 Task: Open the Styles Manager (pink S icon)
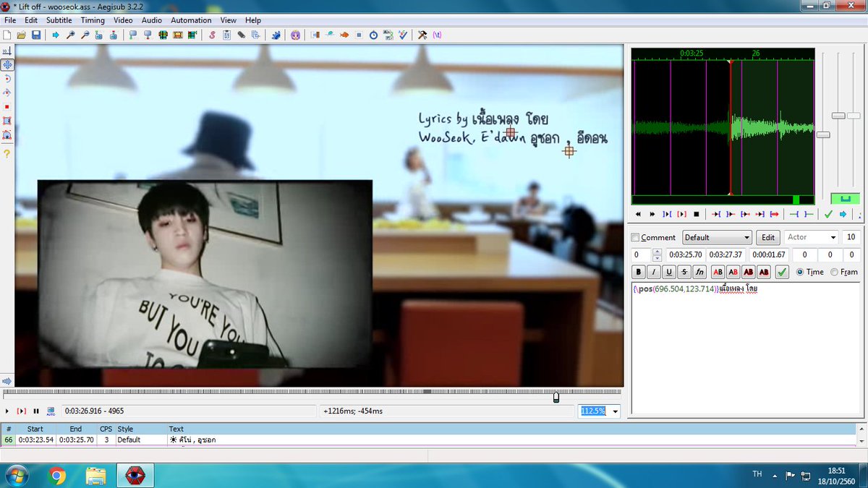point(212,35)
